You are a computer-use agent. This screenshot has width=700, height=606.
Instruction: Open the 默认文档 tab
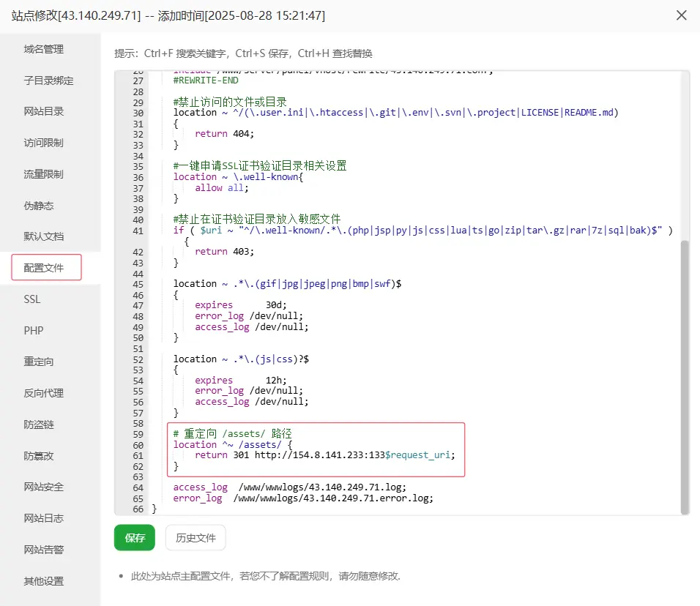click(x=44, y=236)
